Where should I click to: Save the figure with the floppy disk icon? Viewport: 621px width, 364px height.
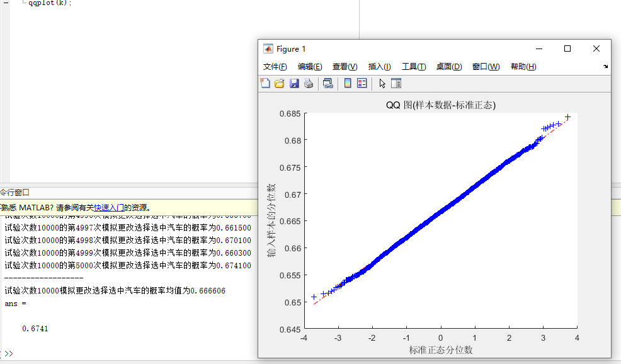click(x=294, y=83)
